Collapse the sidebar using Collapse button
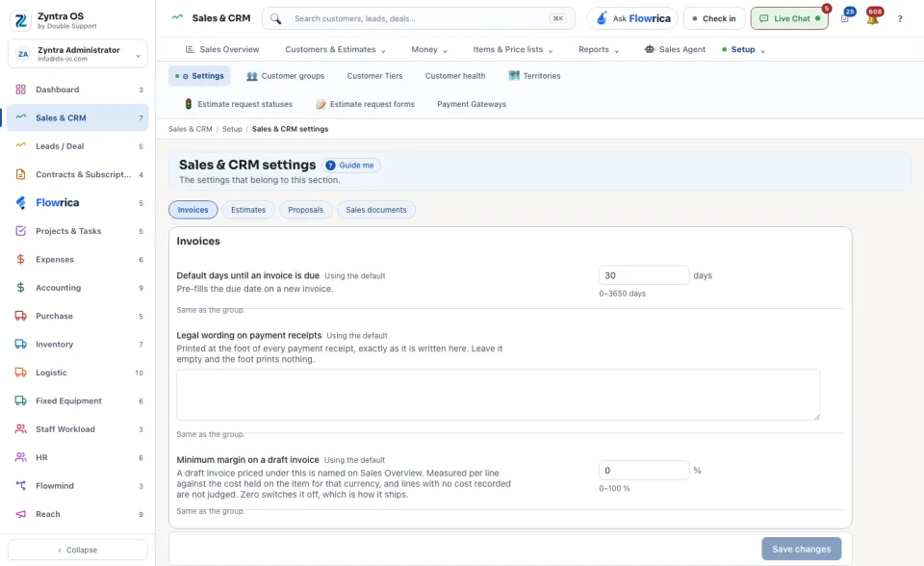924x566 pixels. 78,550
